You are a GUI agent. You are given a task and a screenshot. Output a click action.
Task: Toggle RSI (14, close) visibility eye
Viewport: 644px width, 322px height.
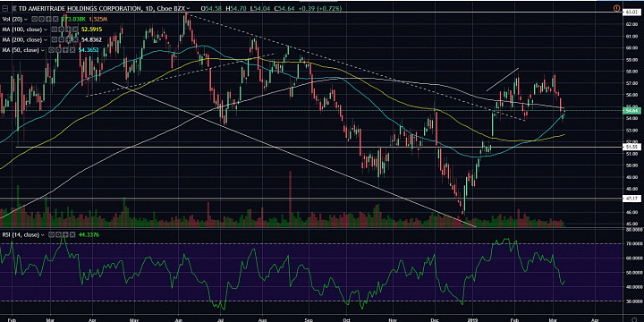click(x=51, y=235)
